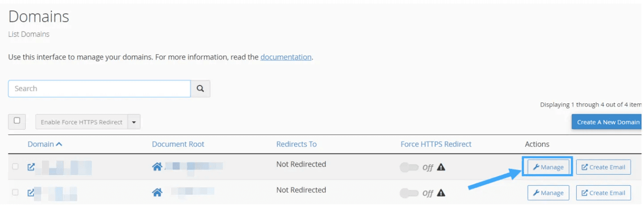Sort by the Document Root column
644x205 pixels.
(178, 144)
